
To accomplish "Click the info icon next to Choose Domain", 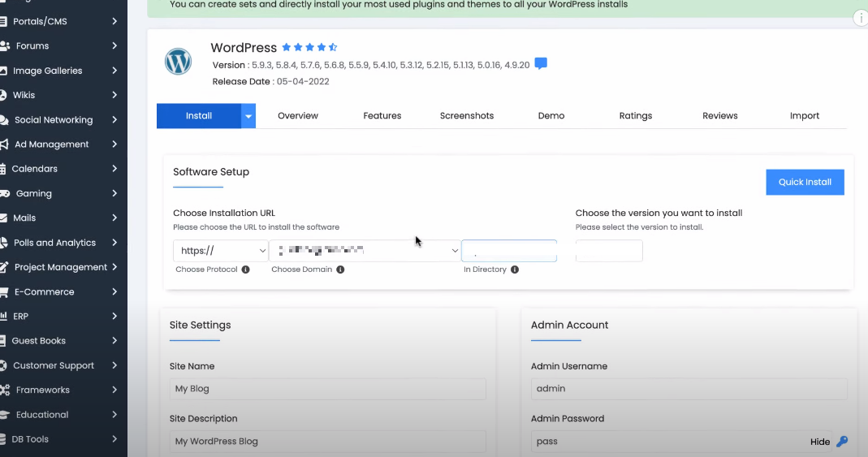I will (x=340, y=269).
